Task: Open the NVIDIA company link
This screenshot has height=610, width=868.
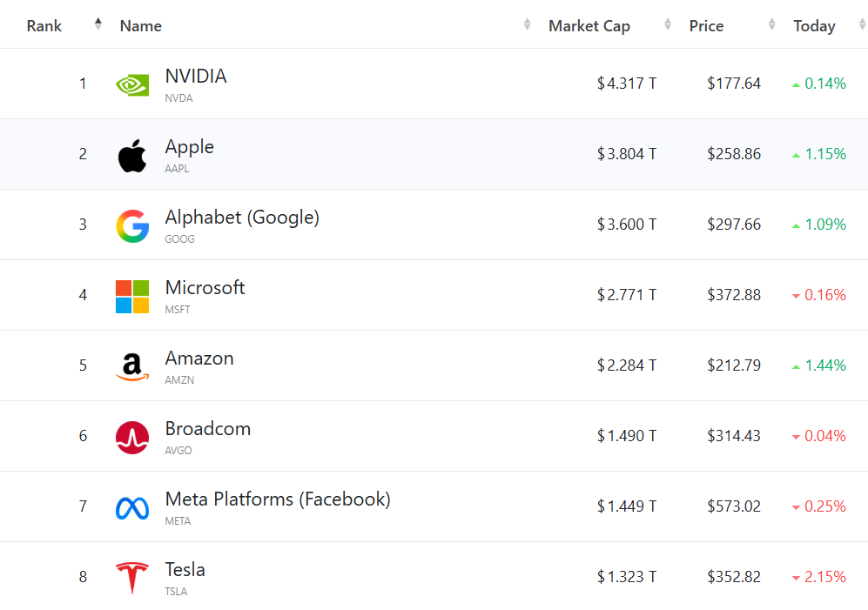Action: coord(196,77)
